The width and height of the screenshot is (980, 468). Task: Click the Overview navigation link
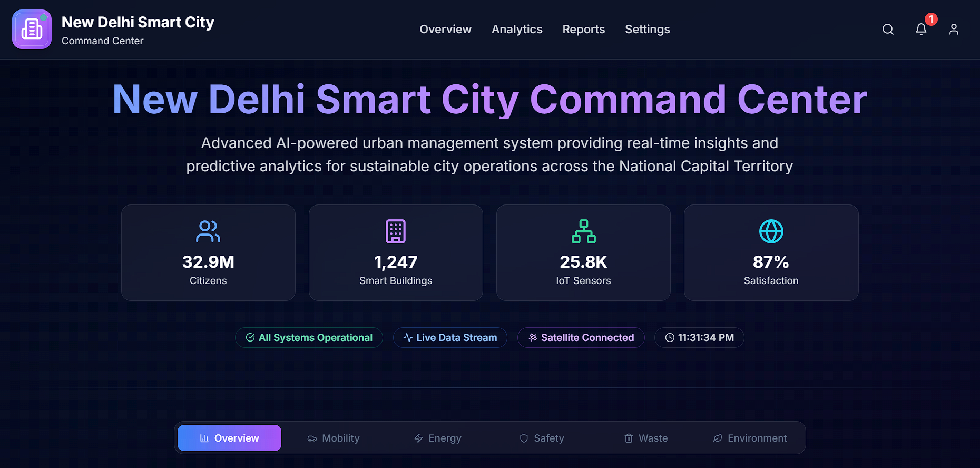(x=445, y=30)
